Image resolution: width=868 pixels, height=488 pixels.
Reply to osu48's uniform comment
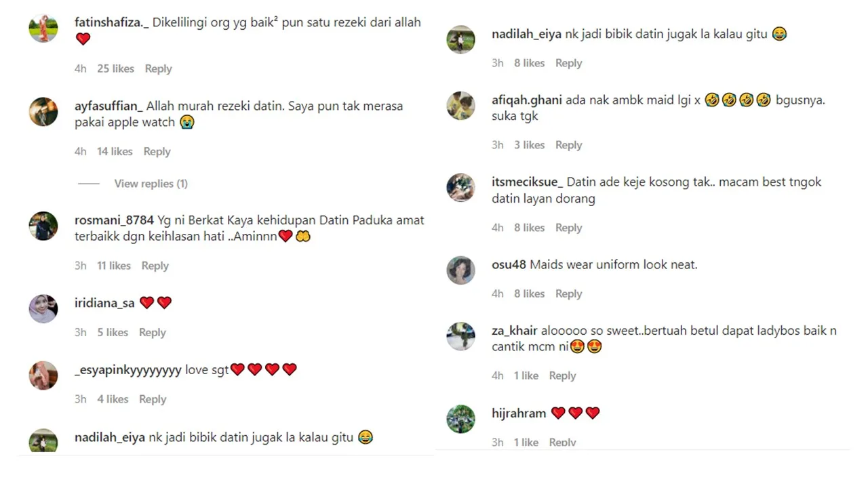(568, 293)
